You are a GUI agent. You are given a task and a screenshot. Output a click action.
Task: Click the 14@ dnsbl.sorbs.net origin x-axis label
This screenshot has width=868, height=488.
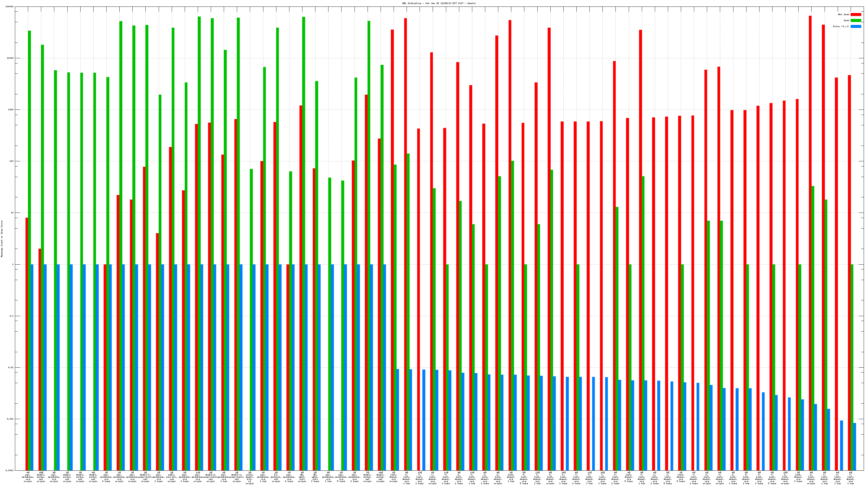coord(380,477)
